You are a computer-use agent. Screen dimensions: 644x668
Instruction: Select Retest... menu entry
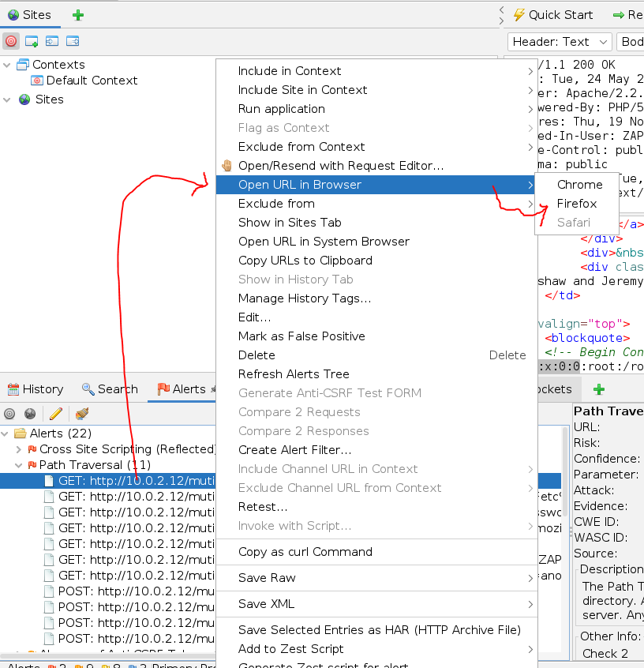click(376, 507)
